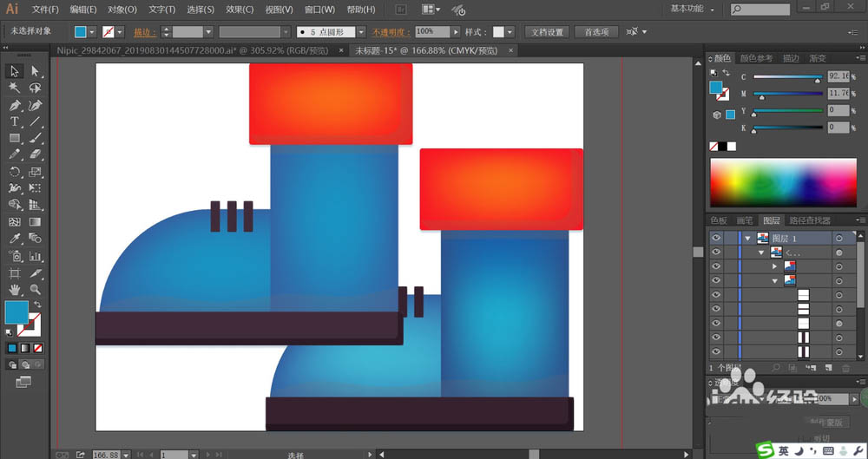Click the 首选项 button
This screenshot has height=459, width=868.
[x=596, y=32]
